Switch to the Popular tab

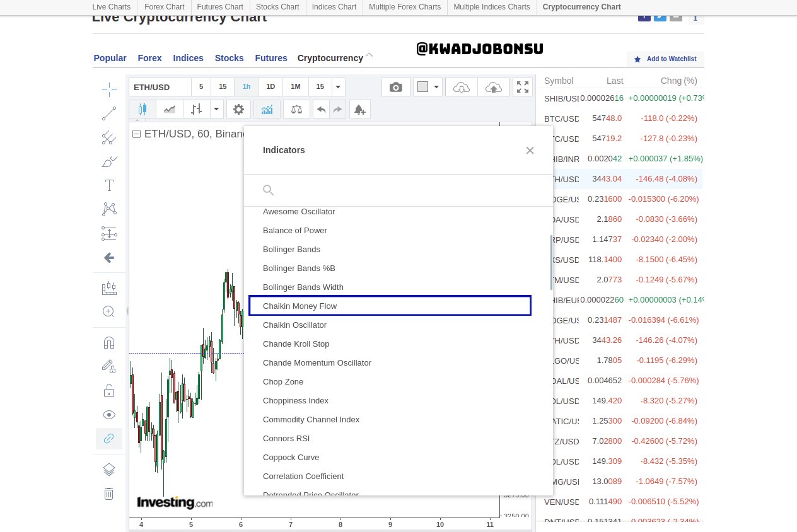(110, 58)
